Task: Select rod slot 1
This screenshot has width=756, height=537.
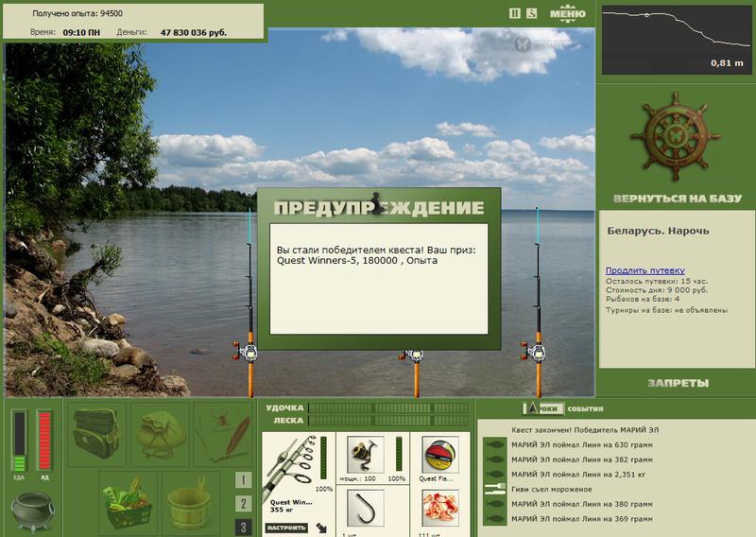Action: pyautogui.click(x=243, y=480)
